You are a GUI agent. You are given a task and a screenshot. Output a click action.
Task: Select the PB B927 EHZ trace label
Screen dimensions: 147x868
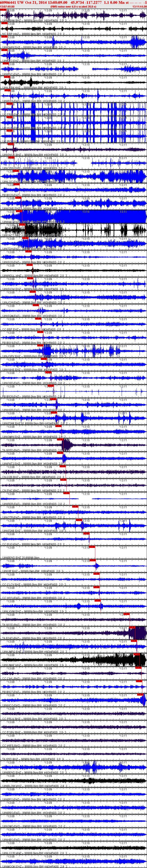[x=34, y=693]
